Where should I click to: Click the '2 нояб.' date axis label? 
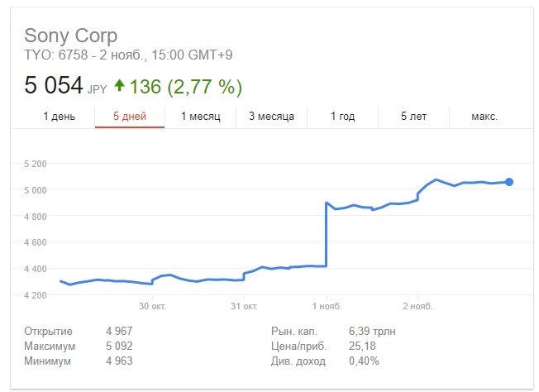417,306
